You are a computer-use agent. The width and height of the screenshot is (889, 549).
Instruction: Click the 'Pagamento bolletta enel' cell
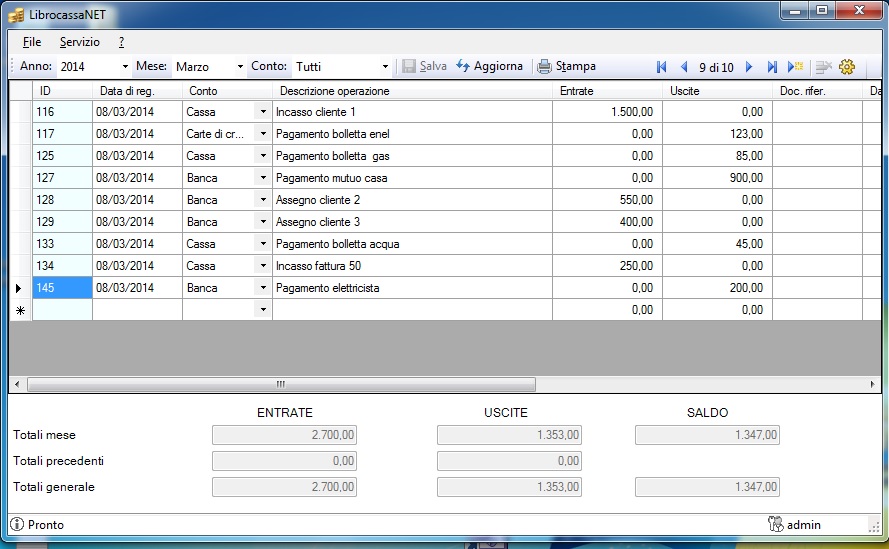[x=412, y=134]
